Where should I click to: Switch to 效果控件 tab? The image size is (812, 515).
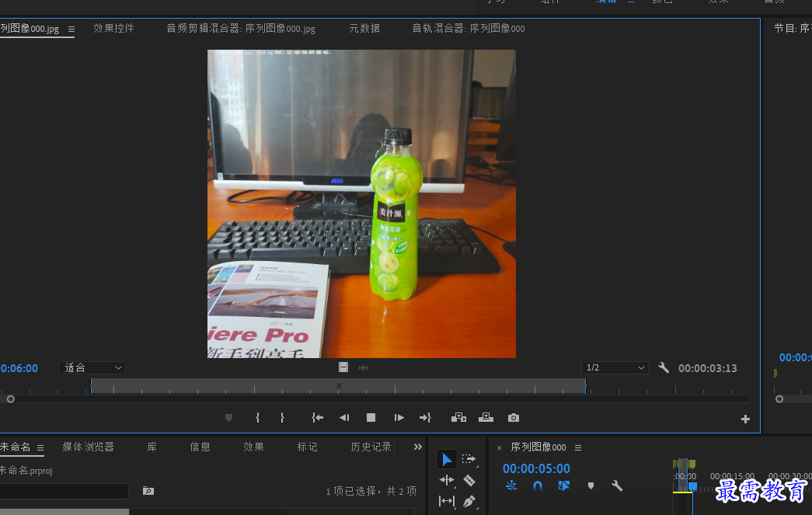point(113,29)
